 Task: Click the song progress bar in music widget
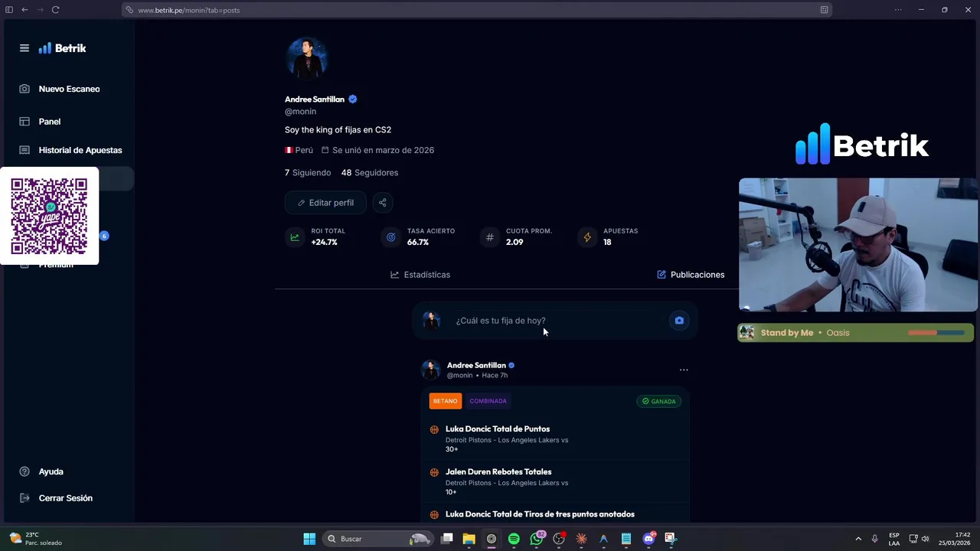[936, 333]
